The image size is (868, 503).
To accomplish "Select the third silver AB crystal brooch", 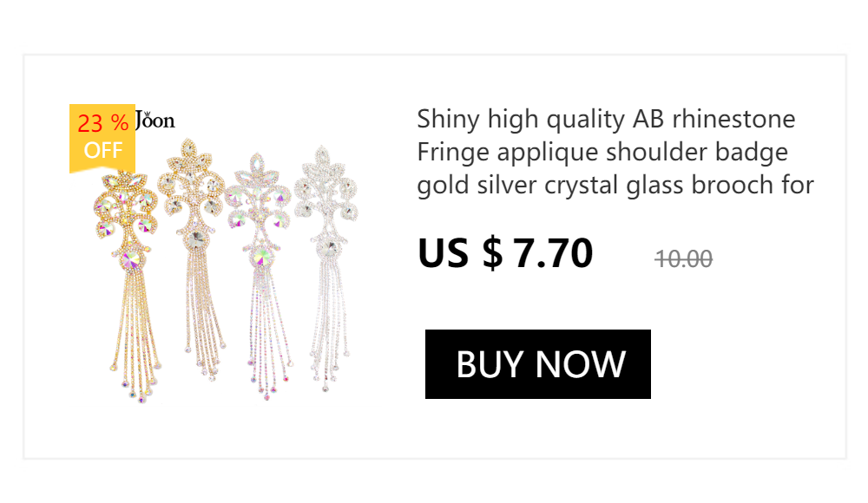I will tap(260, 276).
